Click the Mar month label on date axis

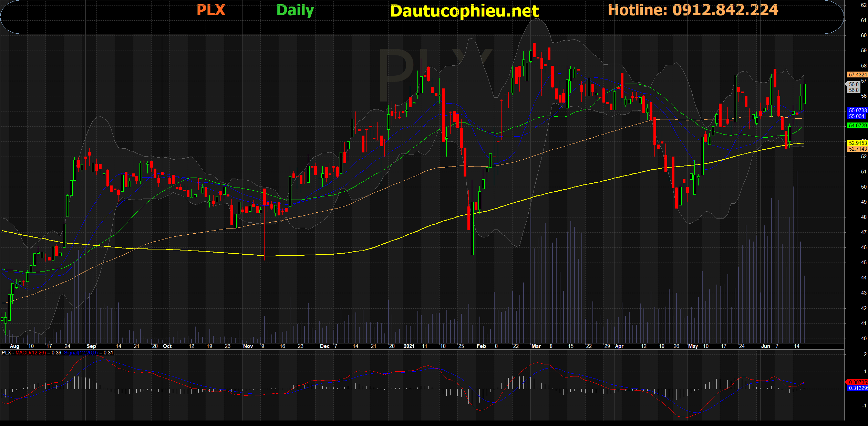click(536, 346)
